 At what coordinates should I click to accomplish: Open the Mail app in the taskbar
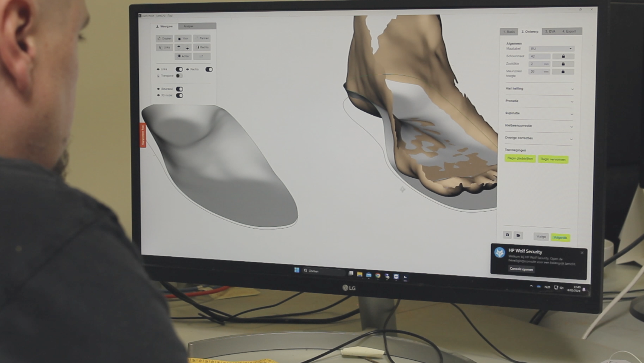click(369, 275)
